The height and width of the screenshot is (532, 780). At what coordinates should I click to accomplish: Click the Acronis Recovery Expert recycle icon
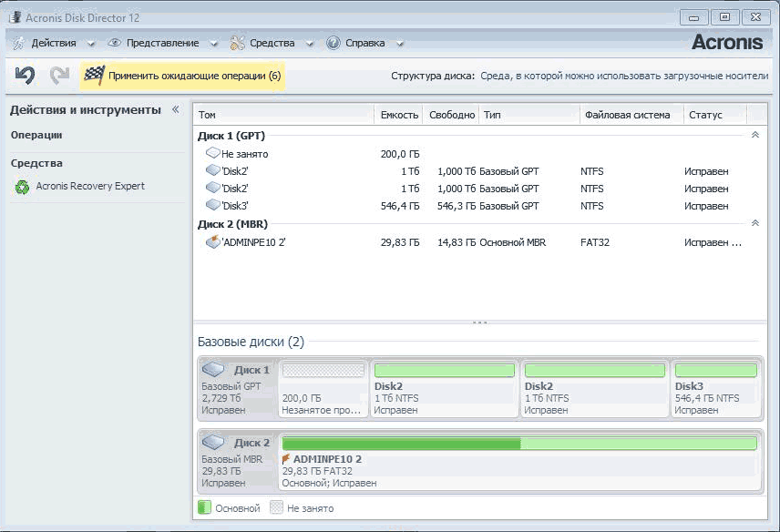click(x=22, y=187)
